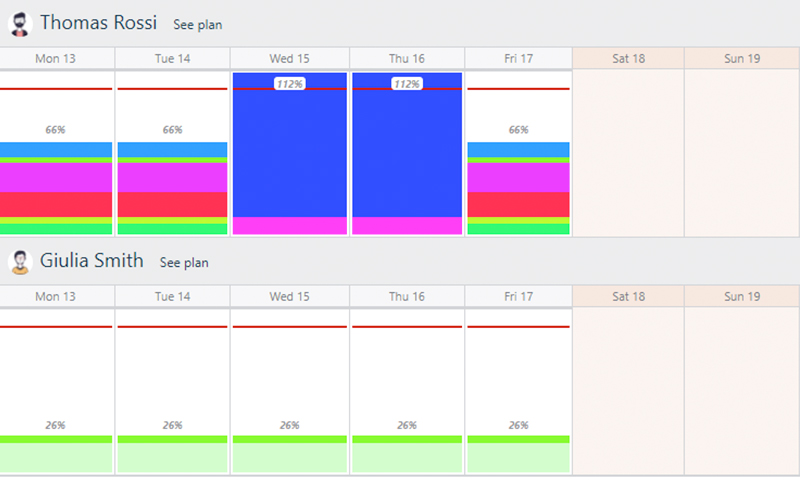Viewport: 800px width, 500px height.
Task: Select Sun 19 header in Thomas Rossi's calendar
Action: [x=742, y=59]
